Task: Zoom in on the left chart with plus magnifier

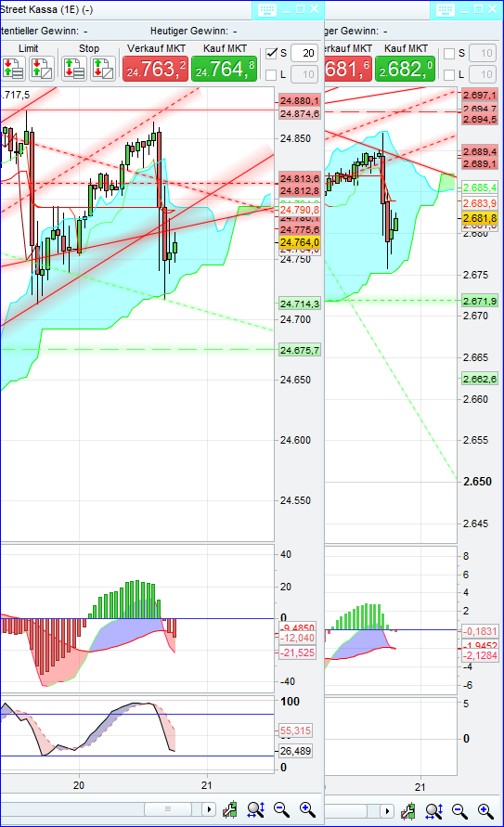Action: [x=307, y=809]
